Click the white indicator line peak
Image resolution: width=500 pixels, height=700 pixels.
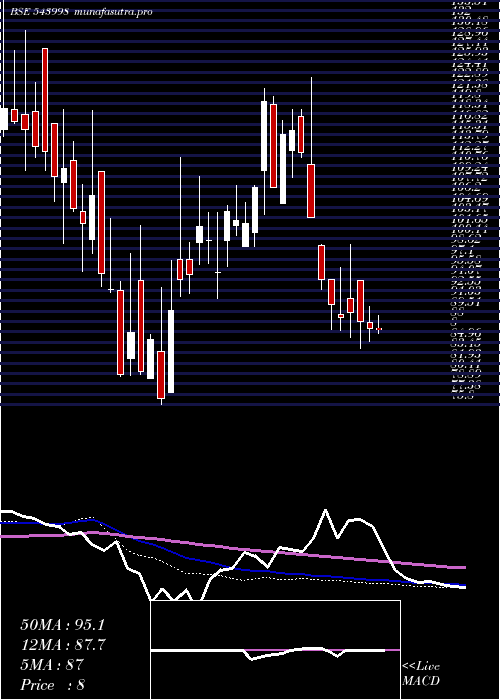[x=325, y=510]
